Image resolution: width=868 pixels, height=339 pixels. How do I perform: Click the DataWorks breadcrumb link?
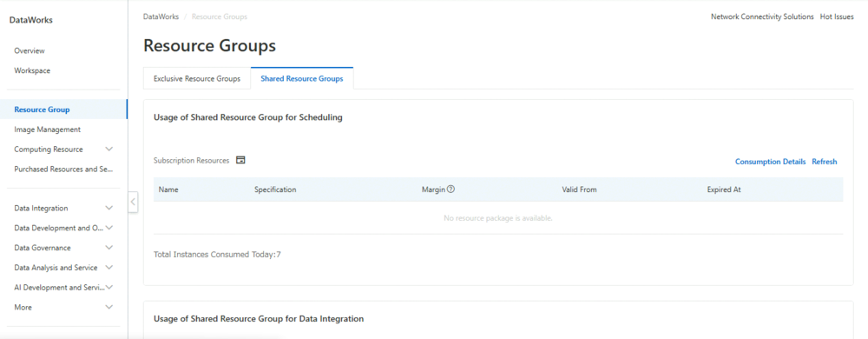[x=161, y=17]
